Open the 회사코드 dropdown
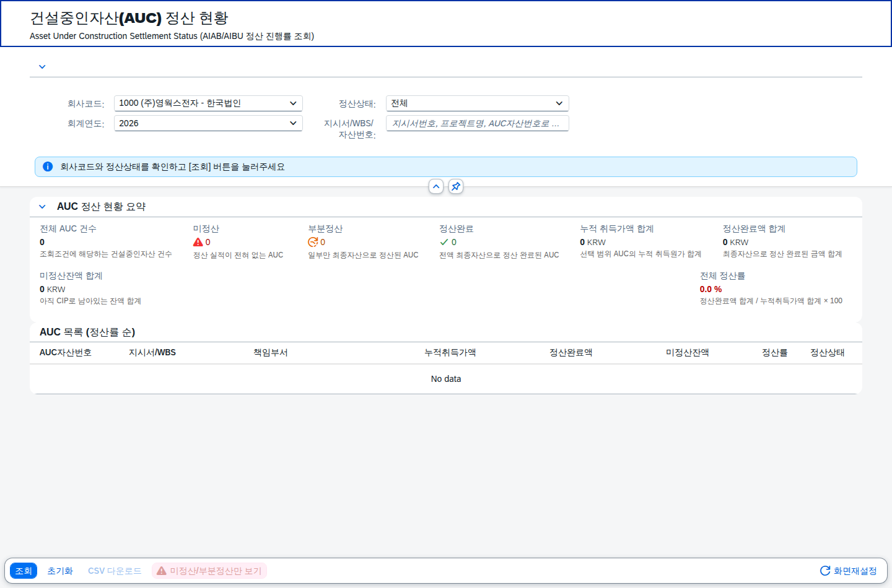 click(x=208, y=103)
